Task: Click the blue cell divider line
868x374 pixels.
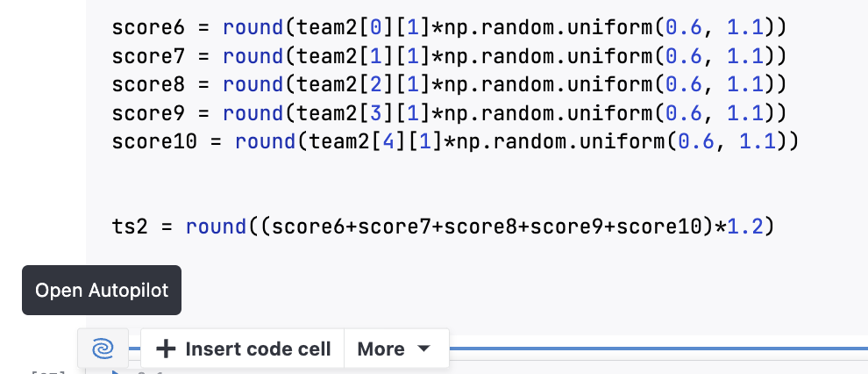Action: pos(658,349)
